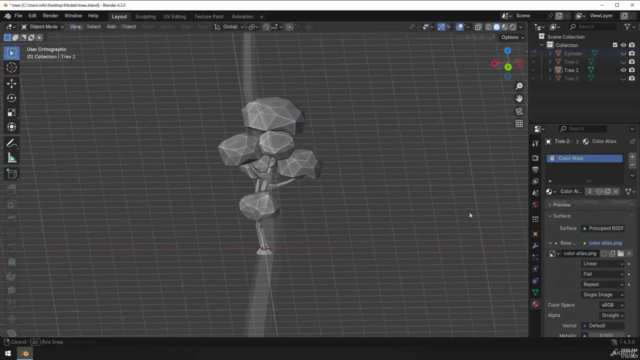Open the viewport Add menu
Viewport: 640px width, 360px height.
111,27
